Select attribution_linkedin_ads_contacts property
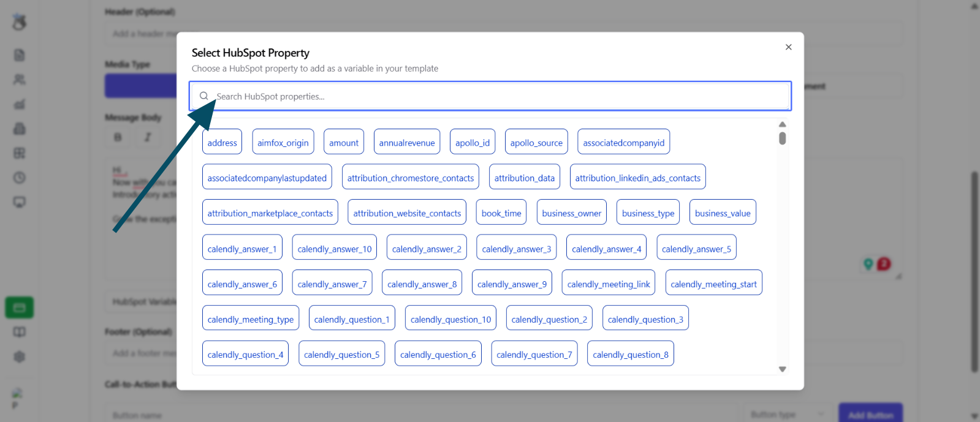The width and height of the screenshot is (980, 422). 638,177
